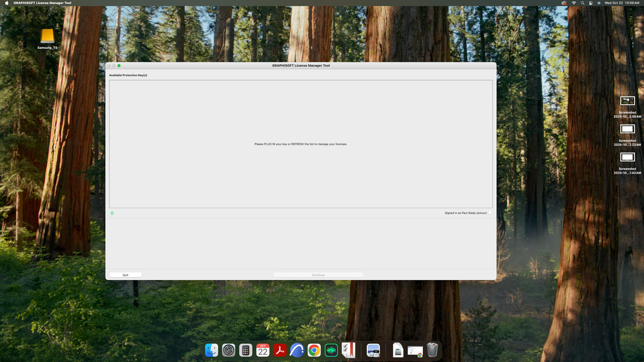This screenshot has height=362, width=644.
Task: Select the Samsung_T5 drive on desktop
Action: click(x=47, y=39)
